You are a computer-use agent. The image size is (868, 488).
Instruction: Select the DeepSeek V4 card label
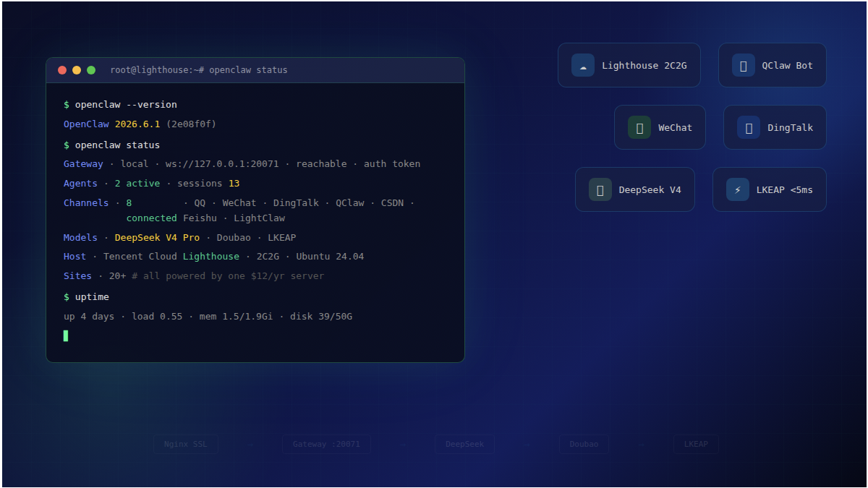click(650, 189)
